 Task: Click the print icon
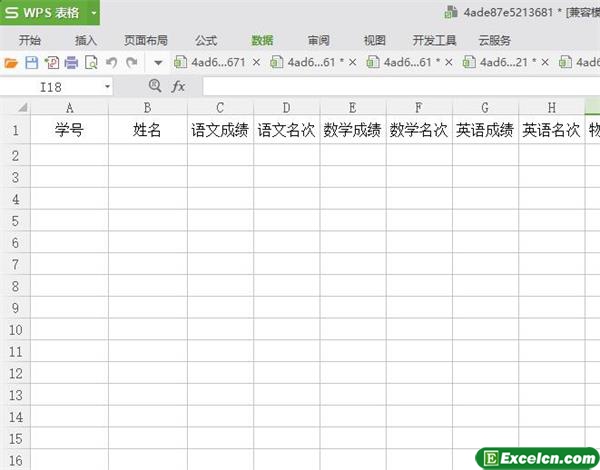click(x=71, y=62)
